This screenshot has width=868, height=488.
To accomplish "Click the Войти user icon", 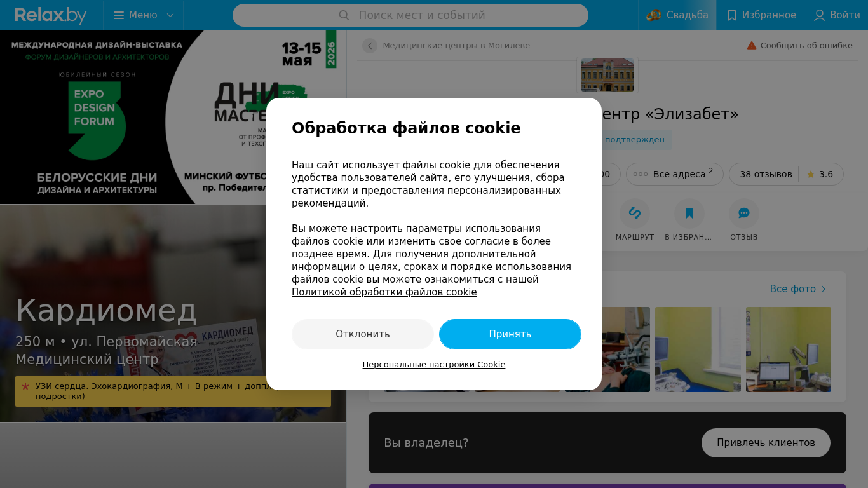I will point(820,15).
